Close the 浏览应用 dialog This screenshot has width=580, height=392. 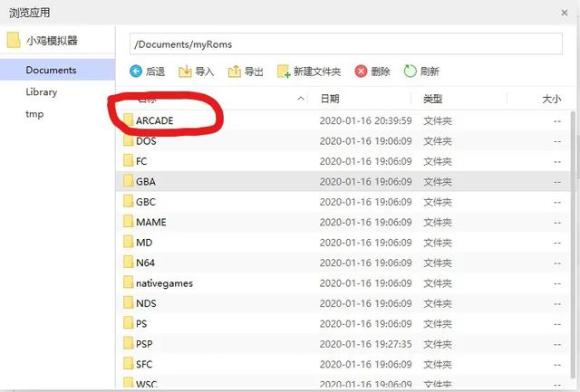pyautogui.click(x=565, y=13)
